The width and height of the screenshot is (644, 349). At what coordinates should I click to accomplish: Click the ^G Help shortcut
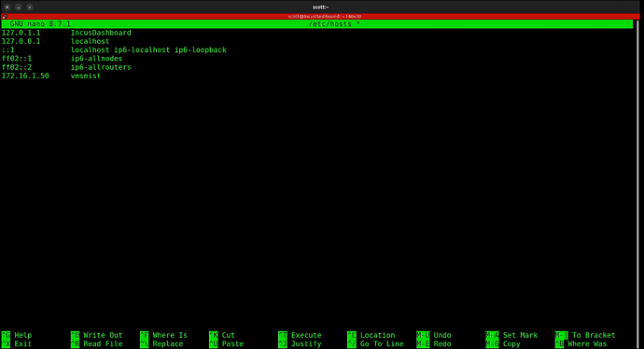point(17,335)
